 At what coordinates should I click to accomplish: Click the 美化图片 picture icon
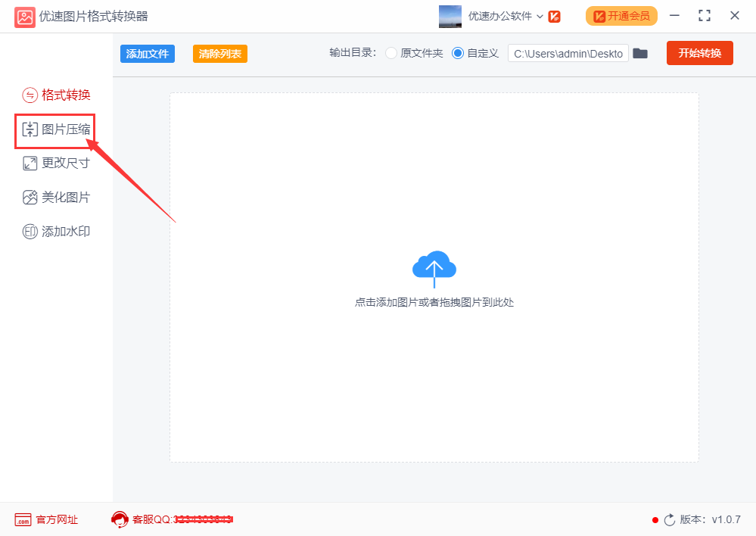click(30, 198)
